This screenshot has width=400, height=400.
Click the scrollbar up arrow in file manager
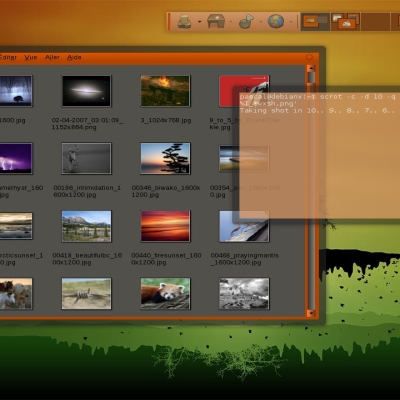click(x=311, y=69)
